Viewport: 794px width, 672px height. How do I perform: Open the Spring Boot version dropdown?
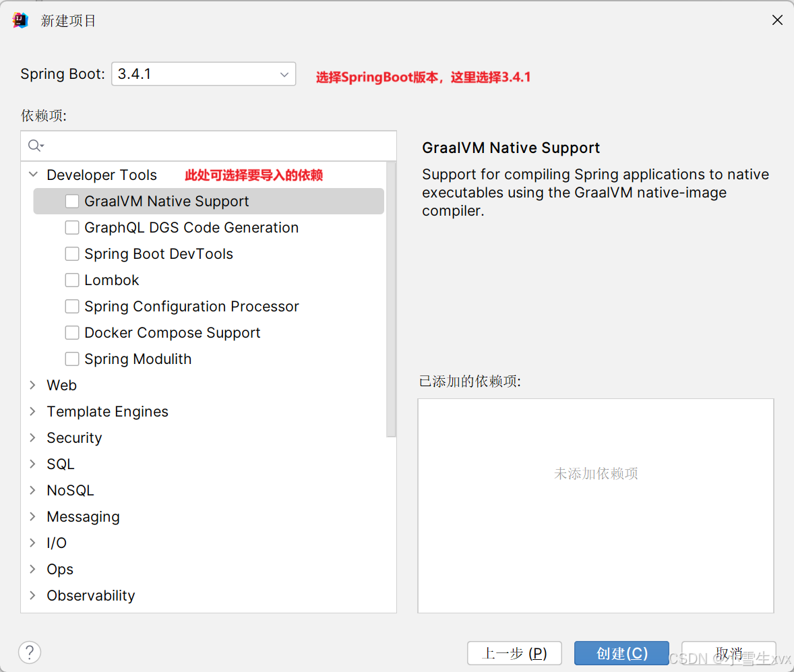204,74
